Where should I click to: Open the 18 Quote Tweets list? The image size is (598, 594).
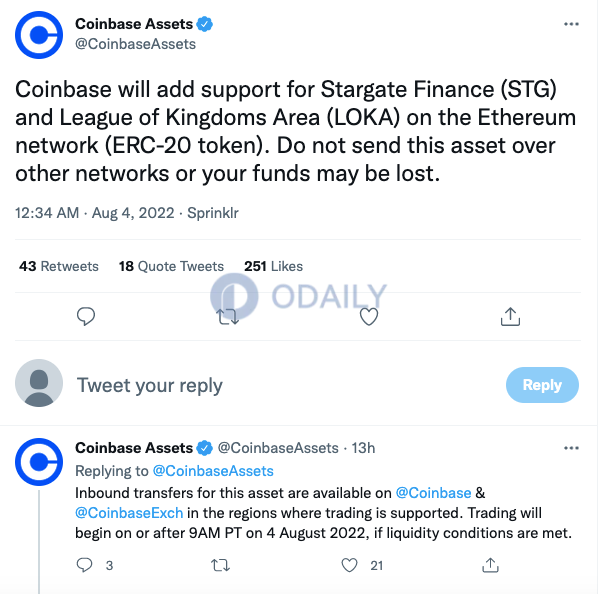(x=171, y=266)
